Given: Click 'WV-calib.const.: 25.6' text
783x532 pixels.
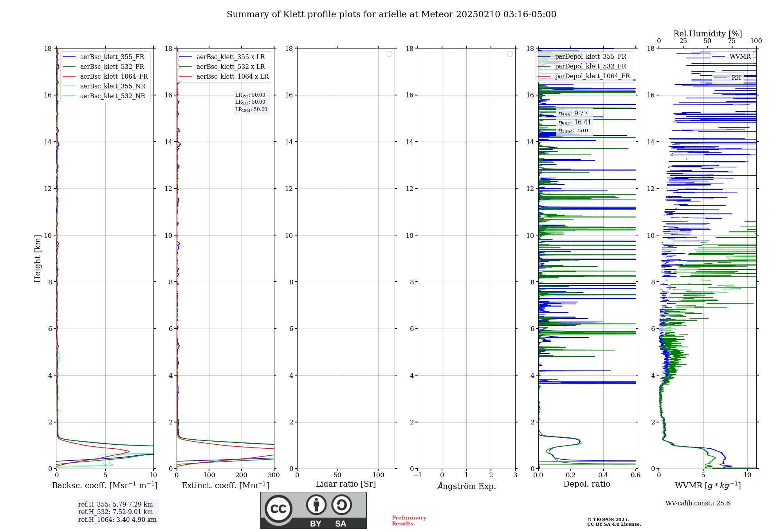Looking at the screenshot, I should click(x=698, y=503).
